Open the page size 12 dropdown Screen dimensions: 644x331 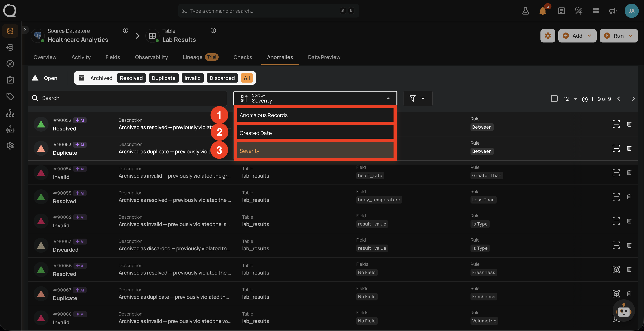point(570,99)
